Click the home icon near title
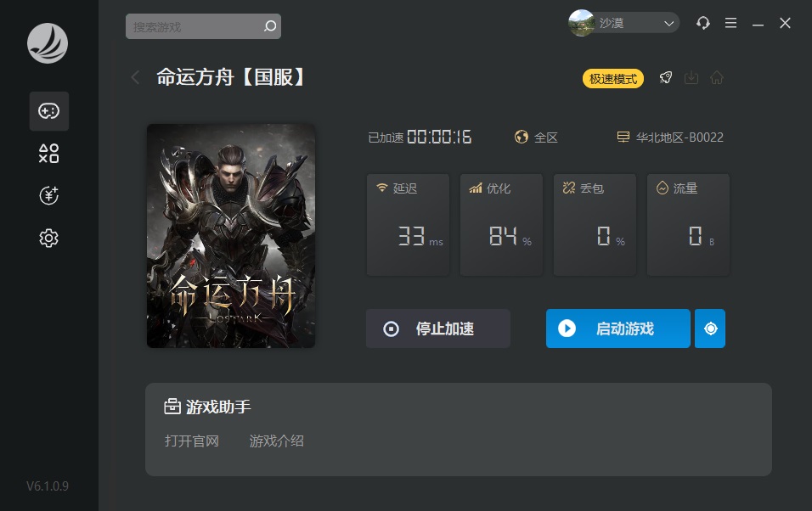Screen dimensions: 812x511 (x=717, y=77)
